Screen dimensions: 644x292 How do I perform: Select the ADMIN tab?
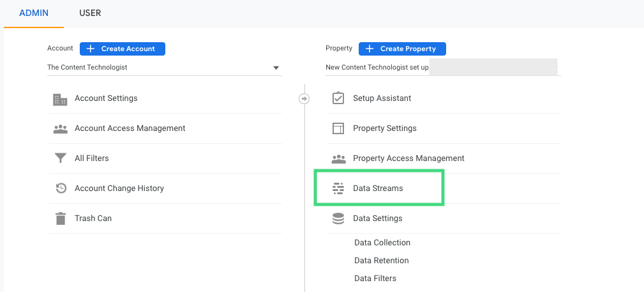coord(34,13)
